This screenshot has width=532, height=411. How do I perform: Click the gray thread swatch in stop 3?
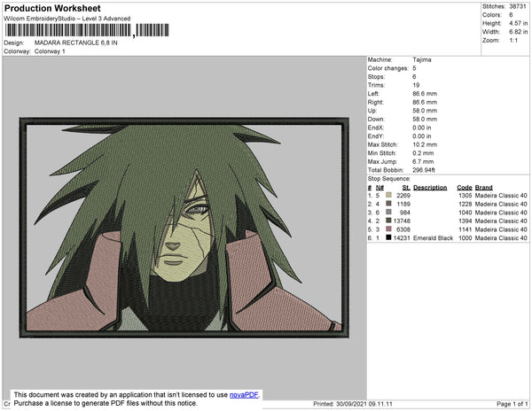(x=388, y=212)
